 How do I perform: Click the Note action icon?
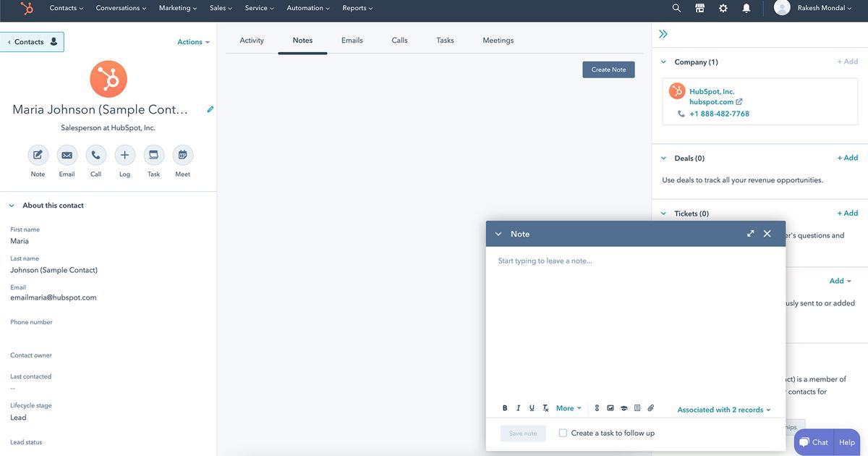(38, 155)
